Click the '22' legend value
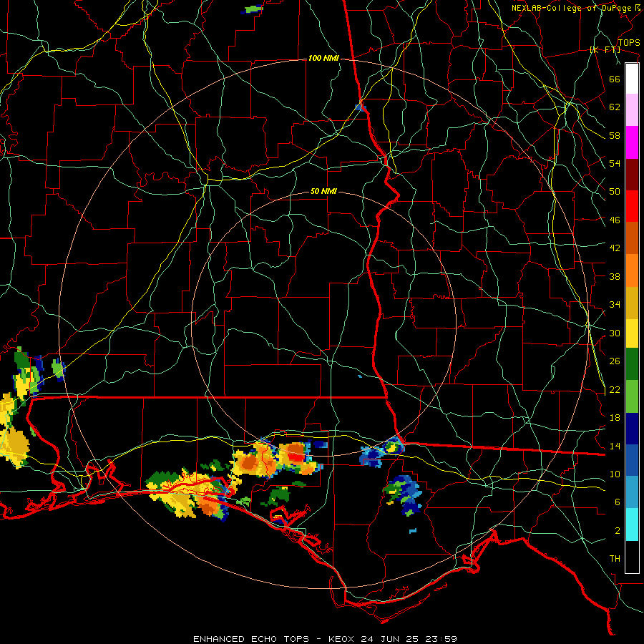This screenshot has height=644, width=644. 615,389
